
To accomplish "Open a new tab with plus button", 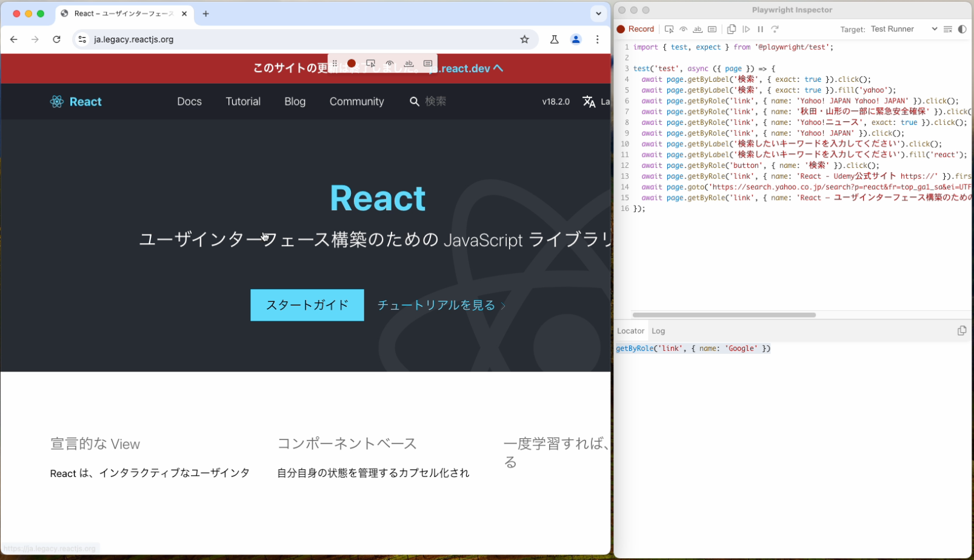I will [206, 14].
